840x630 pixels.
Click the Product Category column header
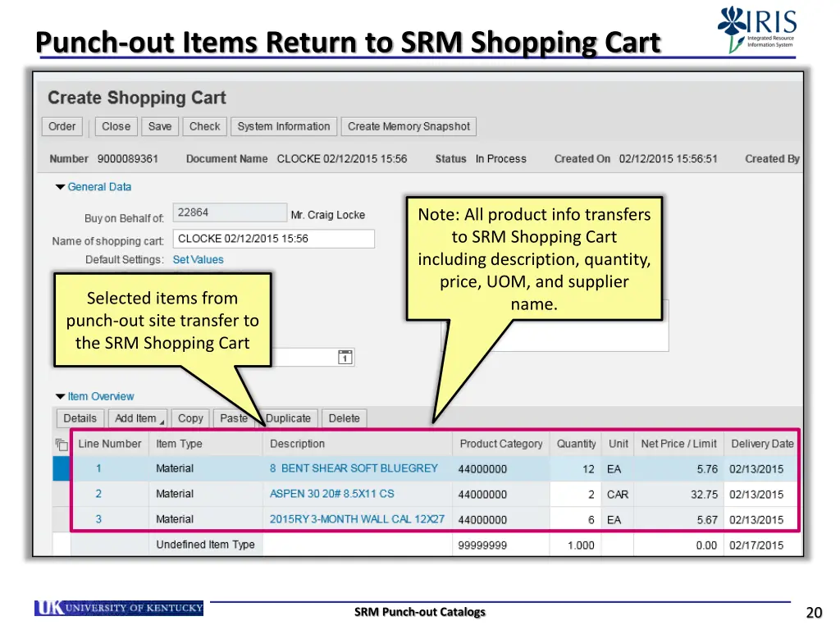pos(501,444)
